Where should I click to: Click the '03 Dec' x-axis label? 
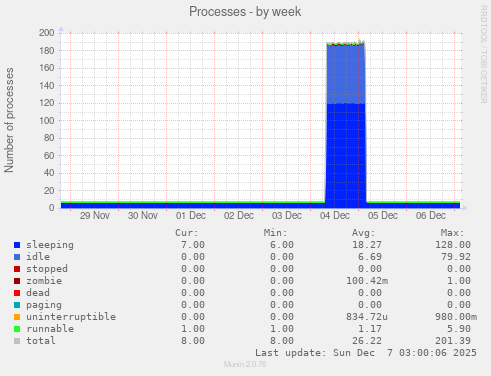coord(287,216)
